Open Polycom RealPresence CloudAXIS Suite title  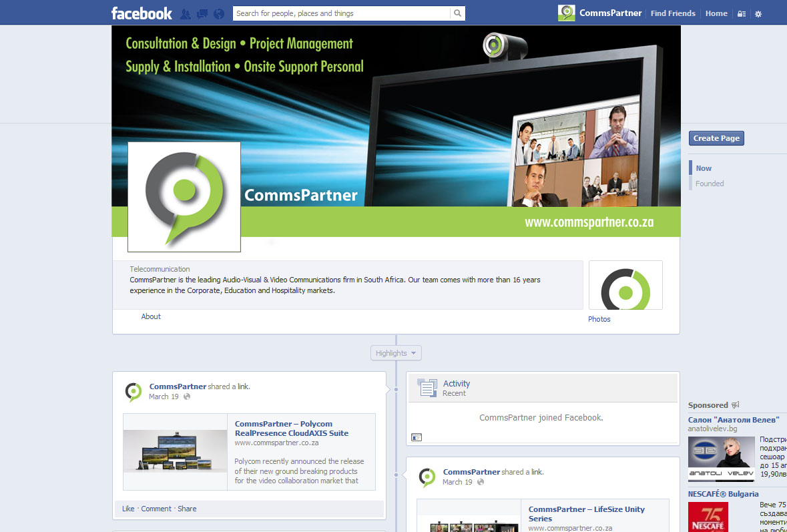(292, 429)
